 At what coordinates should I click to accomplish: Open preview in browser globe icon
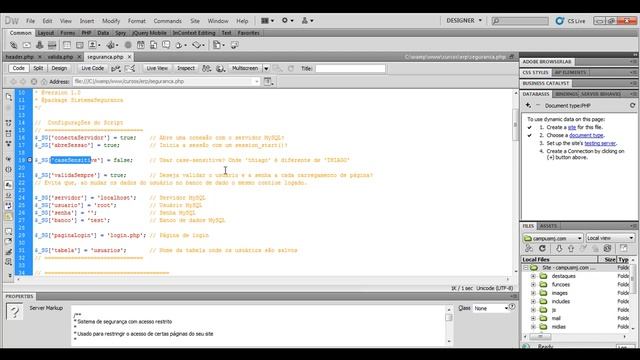221,69
